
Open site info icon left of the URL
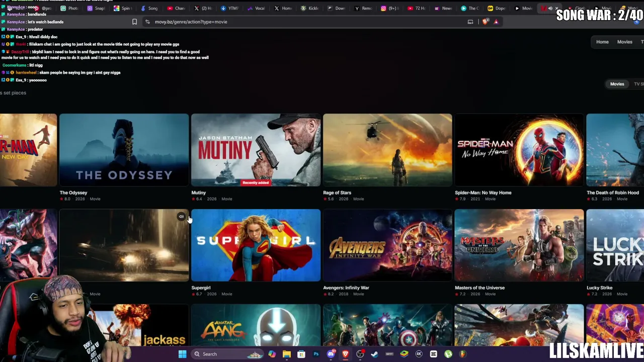click(147, 22)
